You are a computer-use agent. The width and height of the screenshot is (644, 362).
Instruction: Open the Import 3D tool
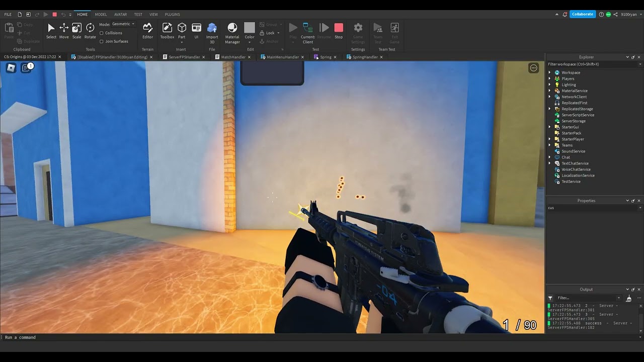(212, 31)
